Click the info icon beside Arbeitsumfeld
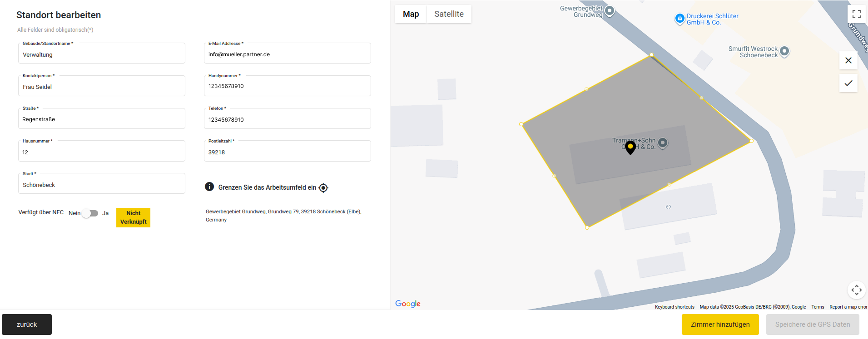The height and width of the screenshot is (339, 868). click(209, 187)
